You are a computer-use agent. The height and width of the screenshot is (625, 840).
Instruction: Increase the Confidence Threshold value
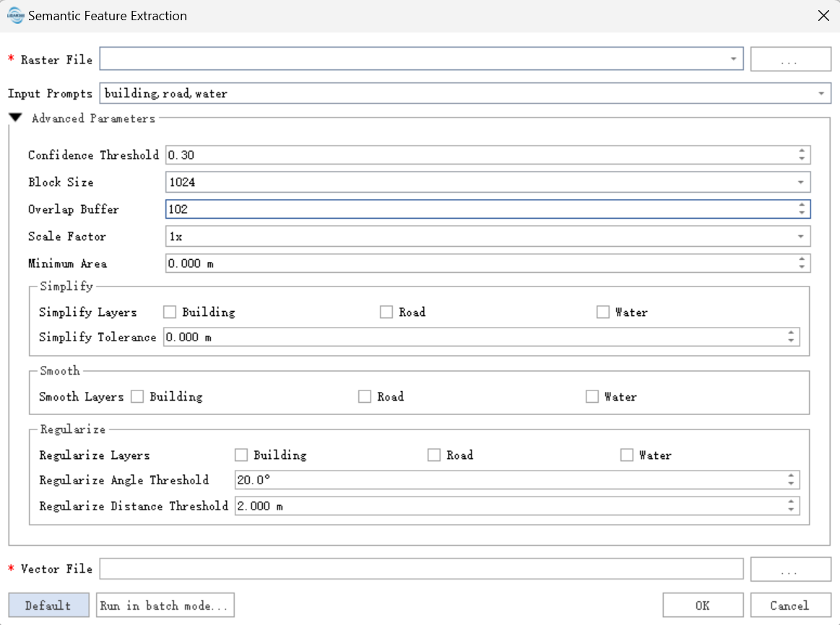802,151
